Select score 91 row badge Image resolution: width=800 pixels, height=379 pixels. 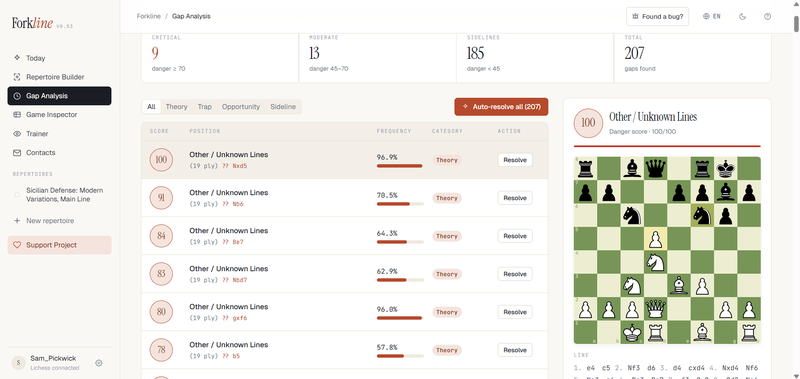pos(161,198)
